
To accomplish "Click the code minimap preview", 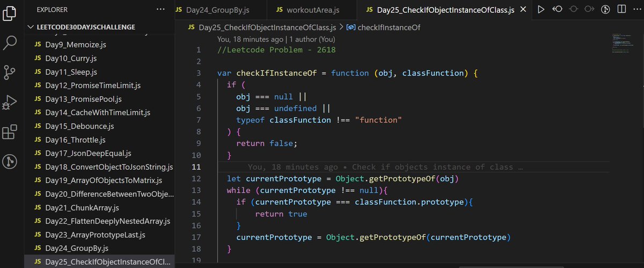I will coord(621,44).
